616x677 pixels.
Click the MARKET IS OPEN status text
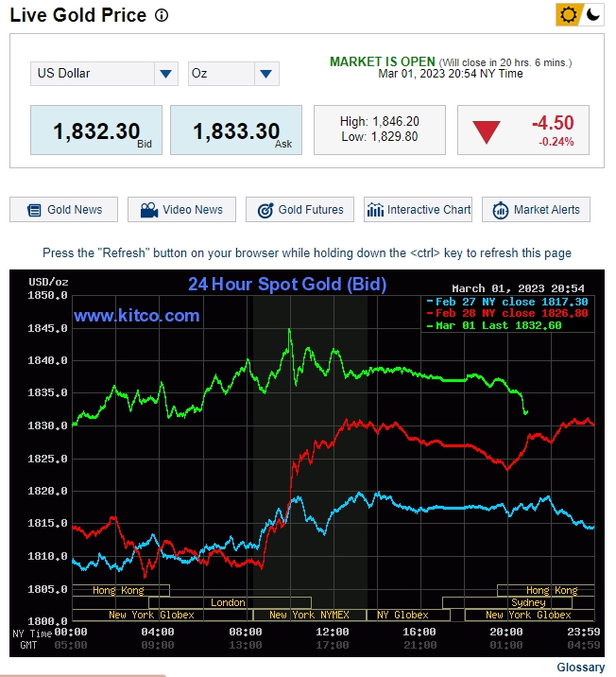coord(383,62)
